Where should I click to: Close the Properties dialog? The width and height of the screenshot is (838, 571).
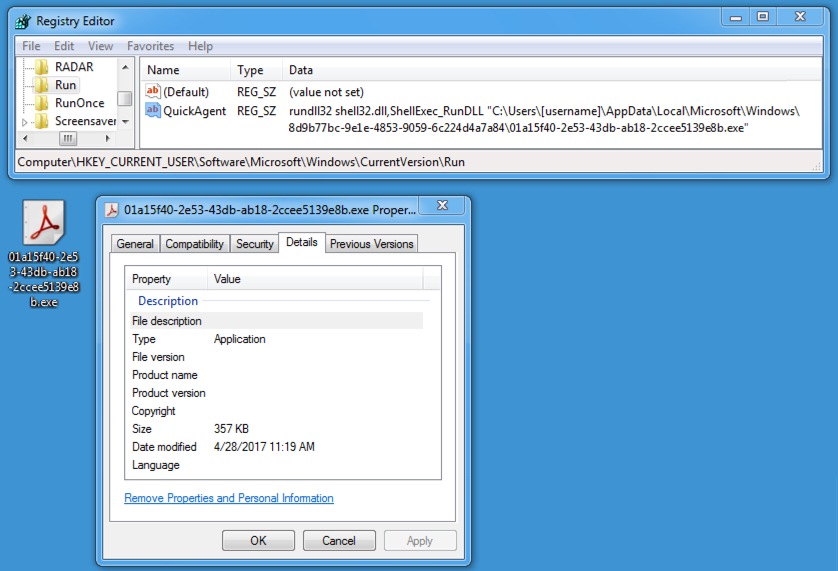click(x=442, y=205)
